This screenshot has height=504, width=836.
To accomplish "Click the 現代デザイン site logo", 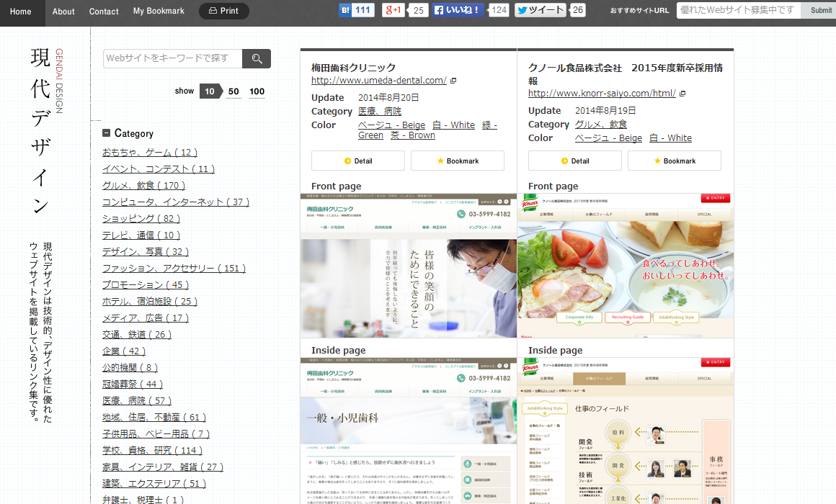I will pos(46,130).
